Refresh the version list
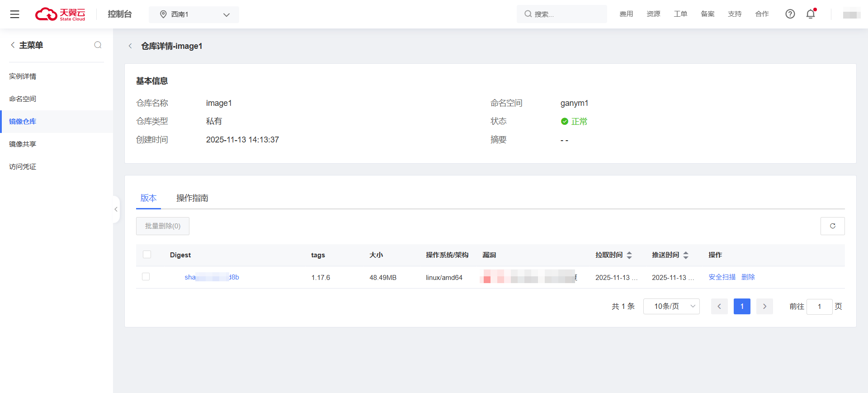This screenshot has height=393, width=868. (x=832, y=226)
